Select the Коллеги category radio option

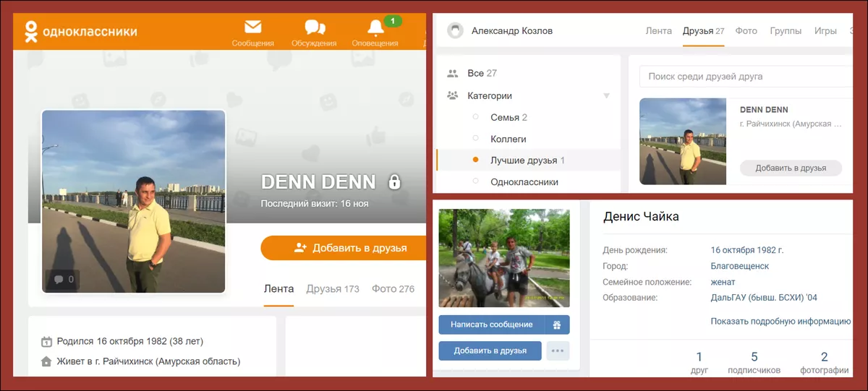click(475, 139)
